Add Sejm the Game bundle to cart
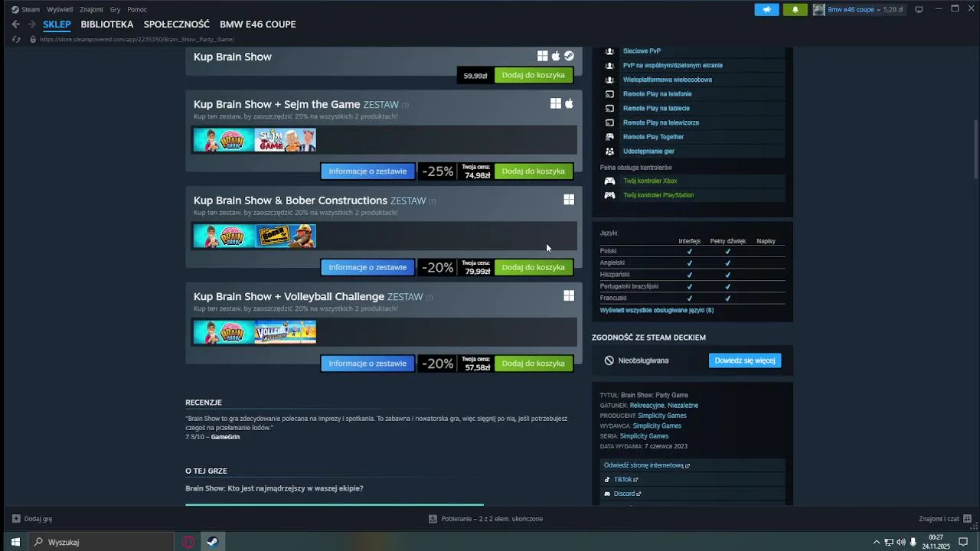980x551 pixels. [534, 171]
